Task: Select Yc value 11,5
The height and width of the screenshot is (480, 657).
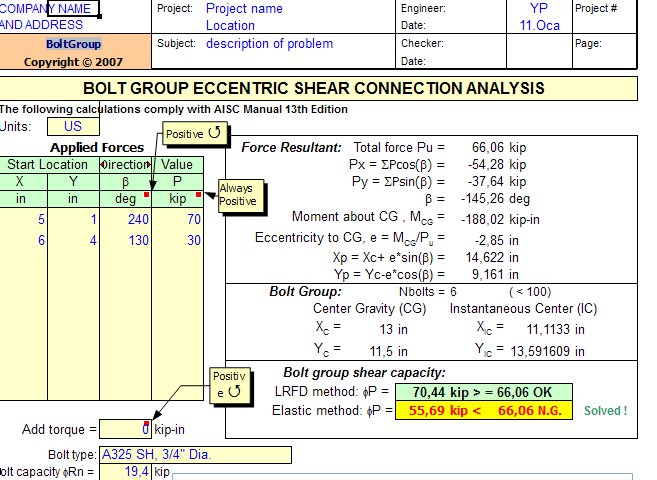Action: [x=381, y=351]
